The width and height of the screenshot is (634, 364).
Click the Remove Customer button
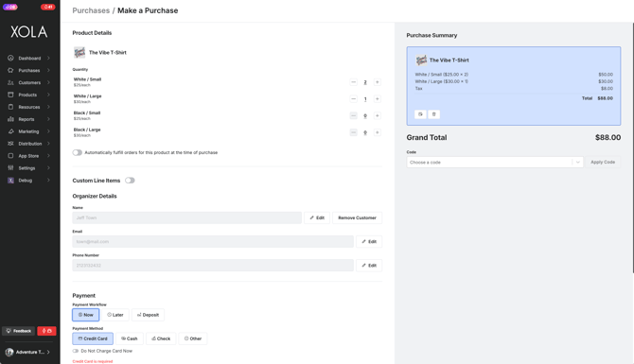tap(357, 217)
